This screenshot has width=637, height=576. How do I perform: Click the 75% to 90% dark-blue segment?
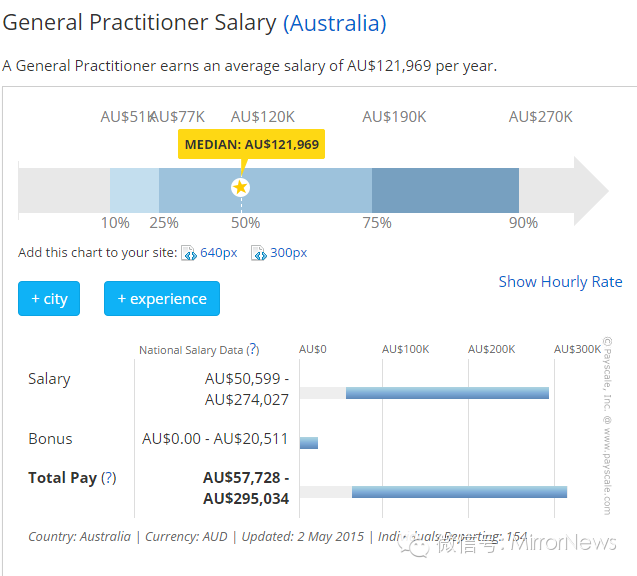click(445, 189)
